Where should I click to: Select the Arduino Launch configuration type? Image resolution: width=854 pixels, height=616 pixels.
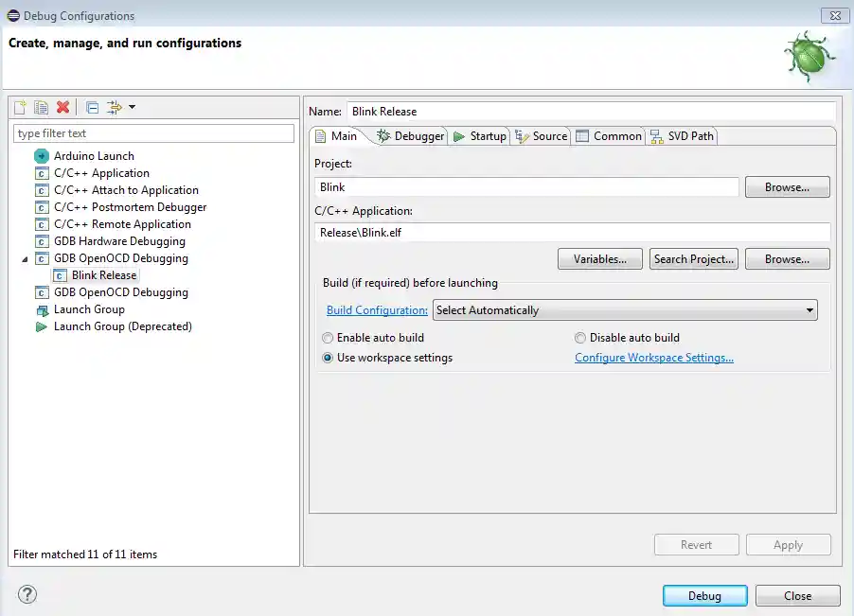(x=94, y=156)
